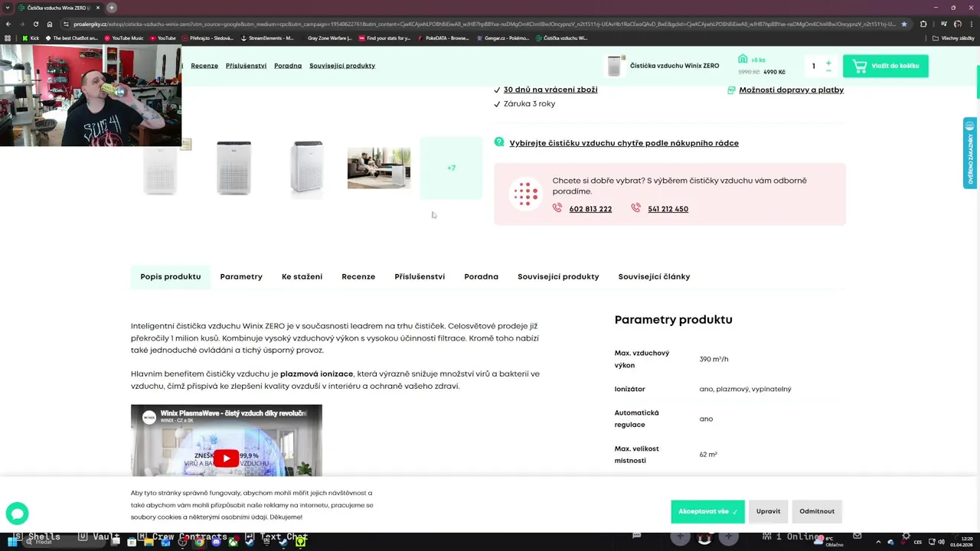The image size is (980, 551).
Task: Open the Všechny záložky bookmarks folder
Action: [954, 37]
